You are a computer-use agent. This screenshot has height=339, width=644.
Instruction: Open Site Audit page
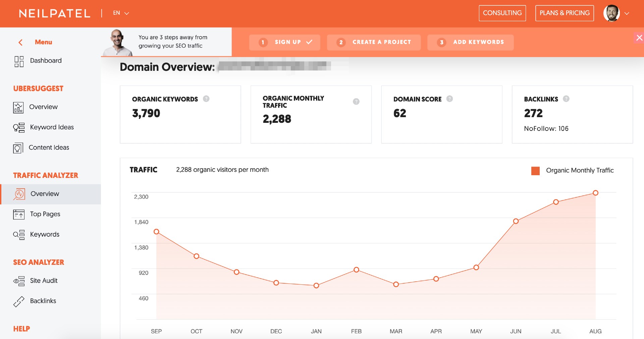click(44, 281)
